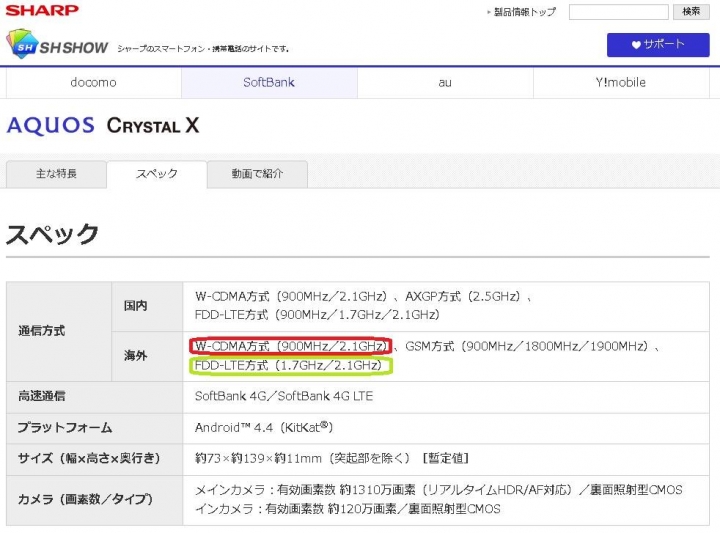Click the 国内 sub-header cell
This screenshot has height=533, width=720.
coord(147,306)
